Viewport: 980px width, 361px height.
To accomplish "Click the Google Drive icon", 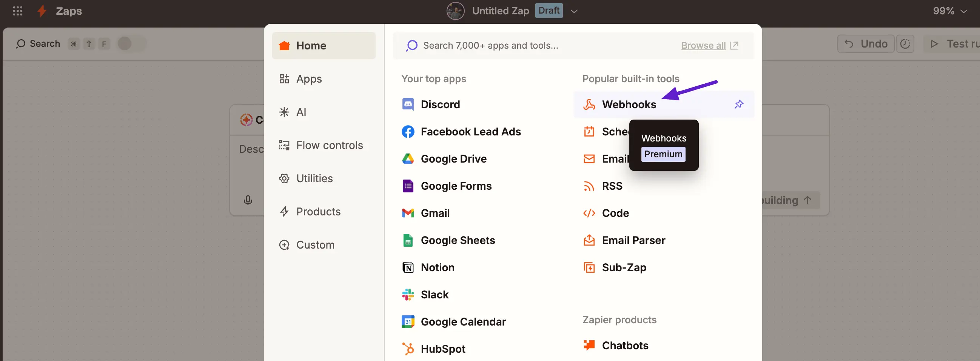I will pyautogui.click(x=408, y=158).
